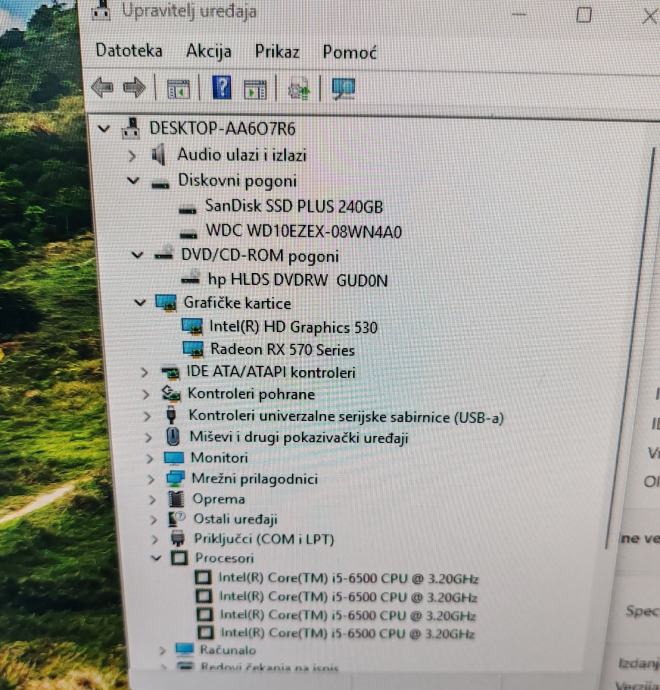Expand the Mrežni prilagodnici category

(151, 479)
